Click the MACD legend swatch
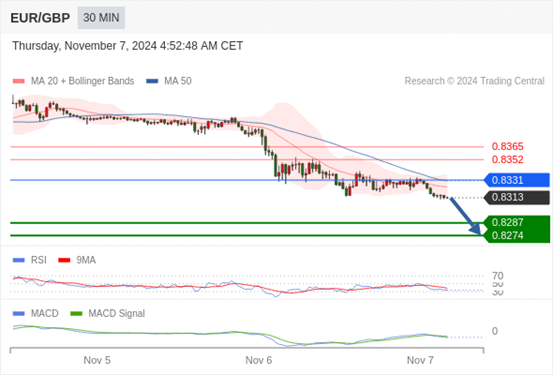This screenshot has width=553, height=375. pos(19,314)
